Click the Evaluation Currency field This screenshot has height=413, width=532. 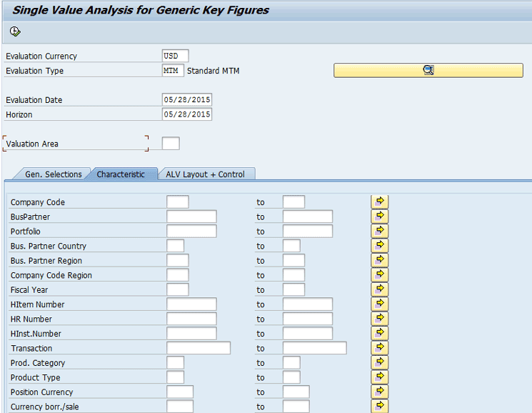pyautogui.click(x=175, y=56)
